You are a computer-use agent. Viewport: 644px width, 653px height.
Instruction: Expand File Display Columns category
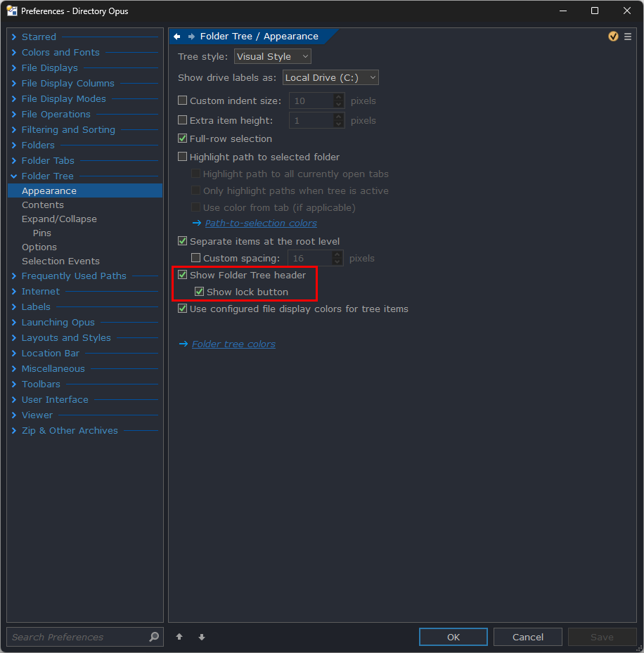(x=14, y=83)
